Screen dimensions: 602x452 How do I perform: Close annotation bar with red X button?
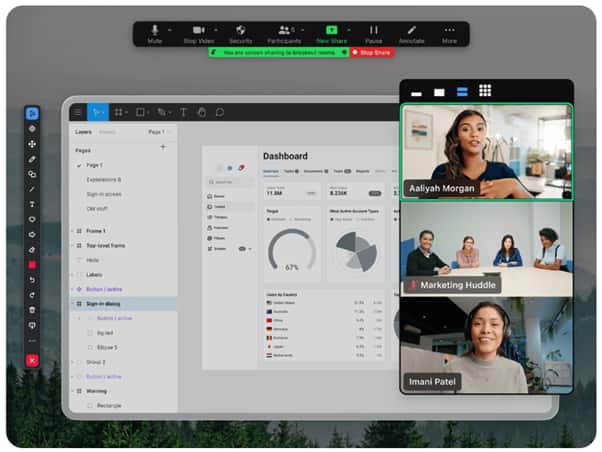click(32, 360)
